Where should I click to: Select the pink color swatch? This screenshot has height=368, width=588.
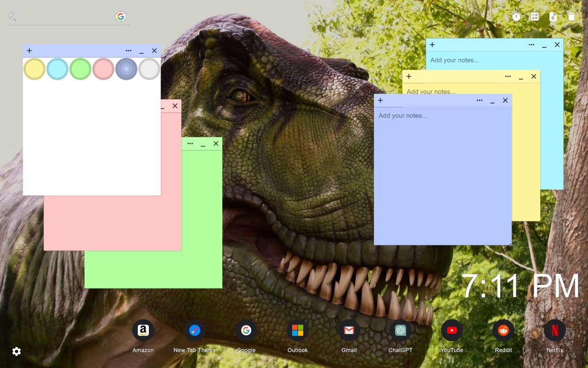click(x=103, y=69)
